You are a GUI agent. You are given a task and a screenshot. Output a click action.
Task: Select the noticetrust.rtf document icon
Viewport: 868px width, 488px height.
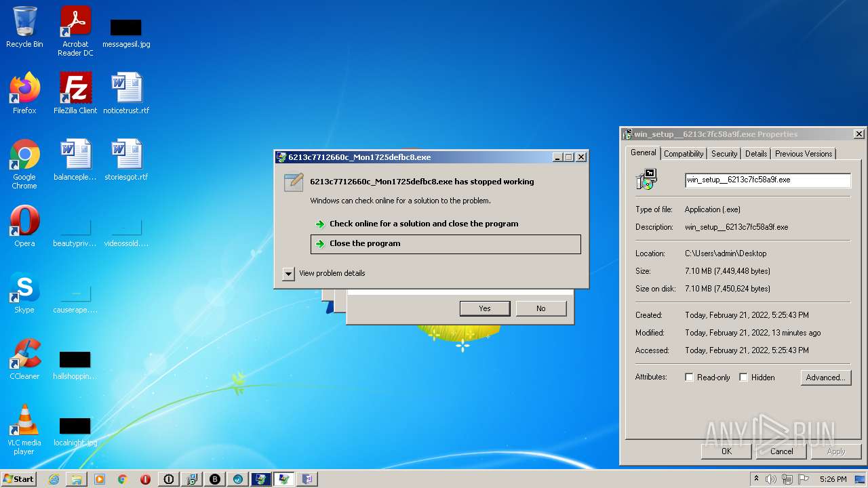[x=126, y=94]
